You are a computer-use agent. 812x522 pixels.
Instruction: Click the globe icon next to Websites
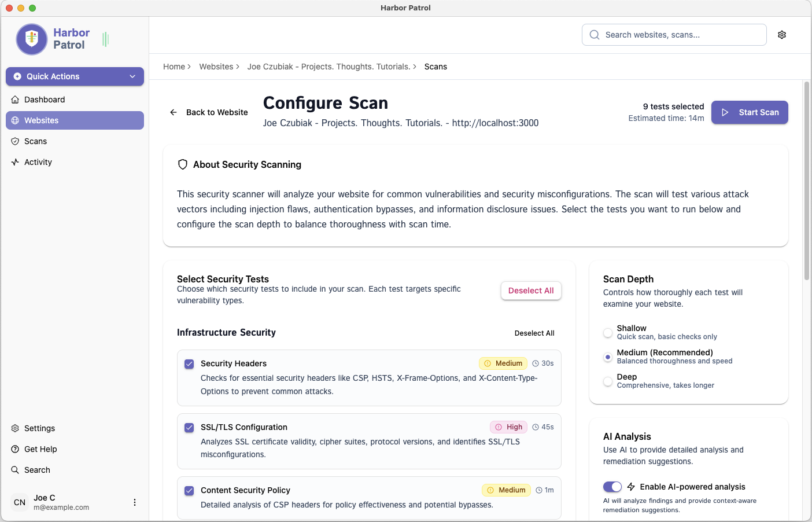14,120
